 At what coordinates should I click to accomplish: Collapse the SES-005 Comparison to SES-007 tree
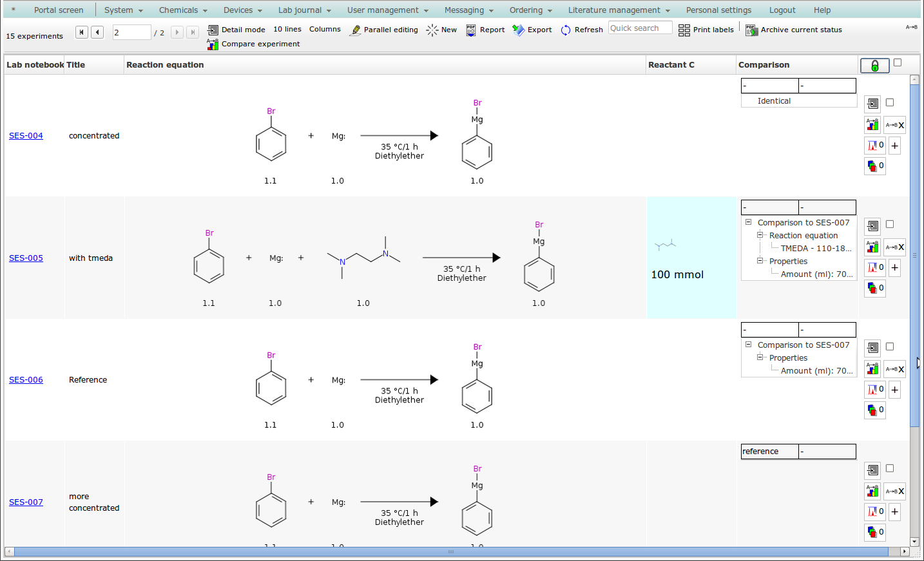(748, 222)
